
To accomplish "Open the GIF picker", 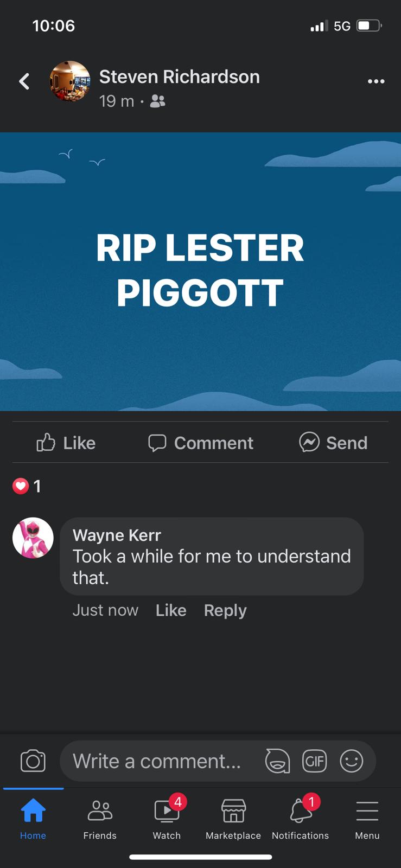I will 315,761.
